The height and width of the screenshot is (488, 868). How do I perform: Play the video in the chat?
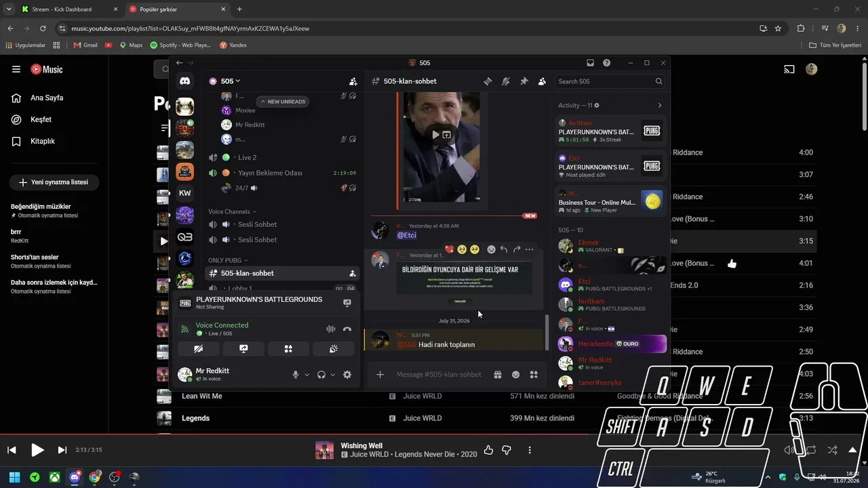tap(435, 135)
